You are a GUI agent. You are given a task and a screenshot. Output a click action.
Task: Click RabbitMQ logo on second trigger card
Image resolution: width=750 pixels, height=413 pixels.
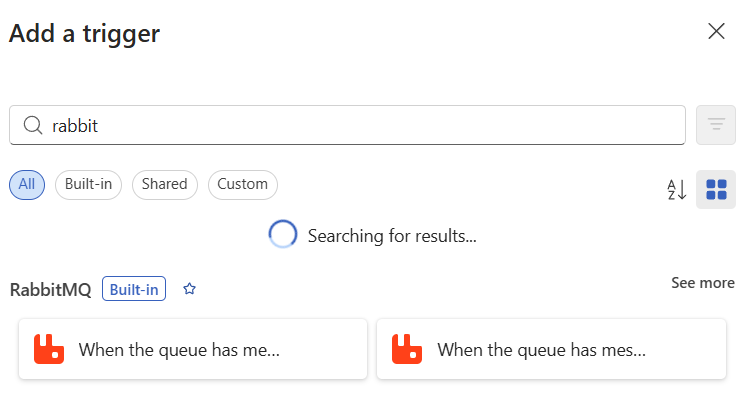pyautogui.click(x=407, y=349)
